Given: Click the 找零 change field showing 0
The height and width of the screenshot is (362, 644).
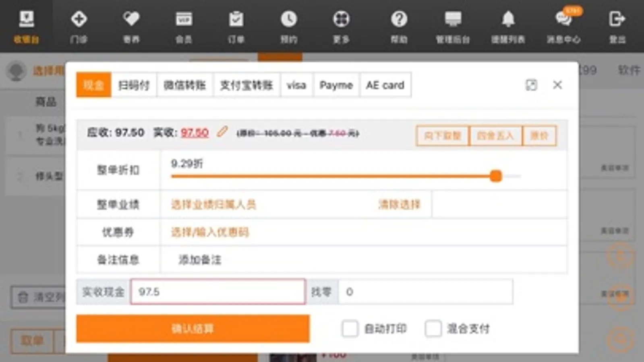Looking at the screenshot, I should pos(425,292).
